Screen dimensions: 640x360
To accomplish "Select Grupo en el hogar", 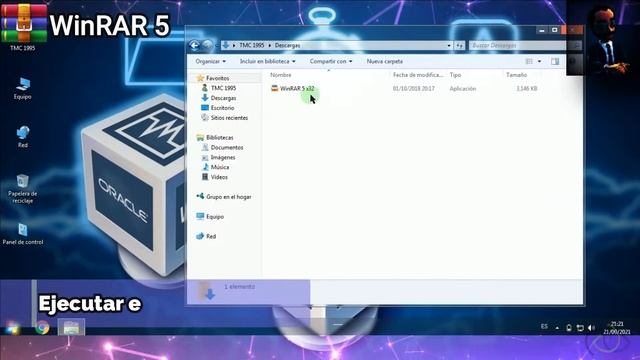I will pos(229,197).
